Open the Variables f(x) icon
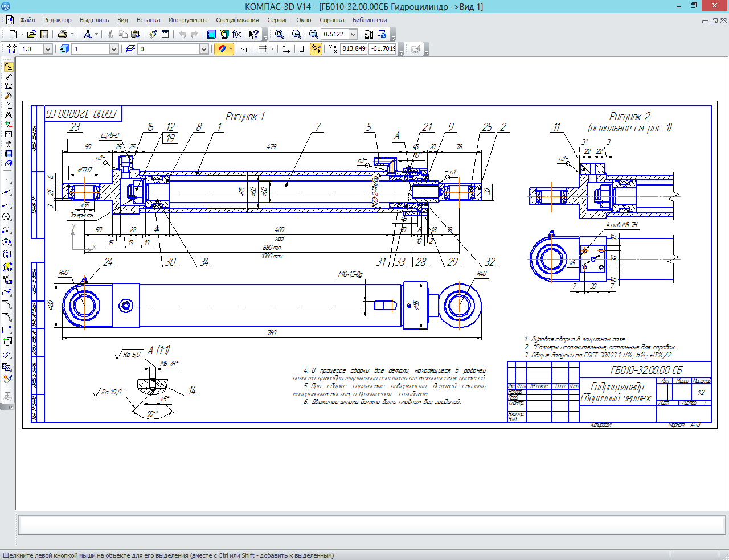This screenshot has height=560, width=729. coord(237,34)
